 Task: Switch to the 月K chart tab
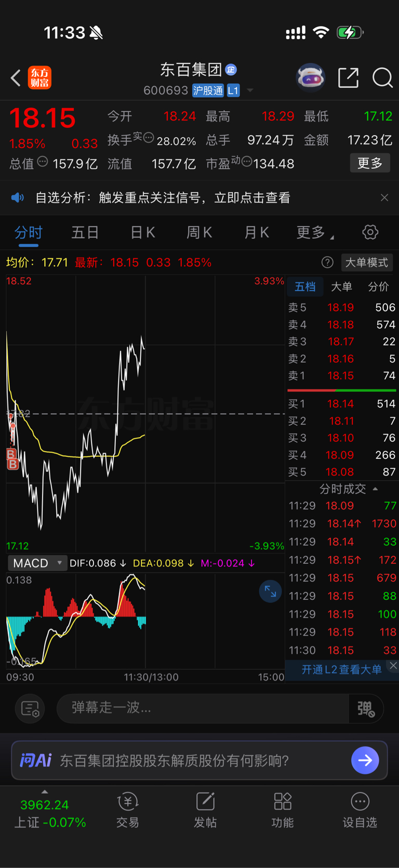[x=257, y=232]
